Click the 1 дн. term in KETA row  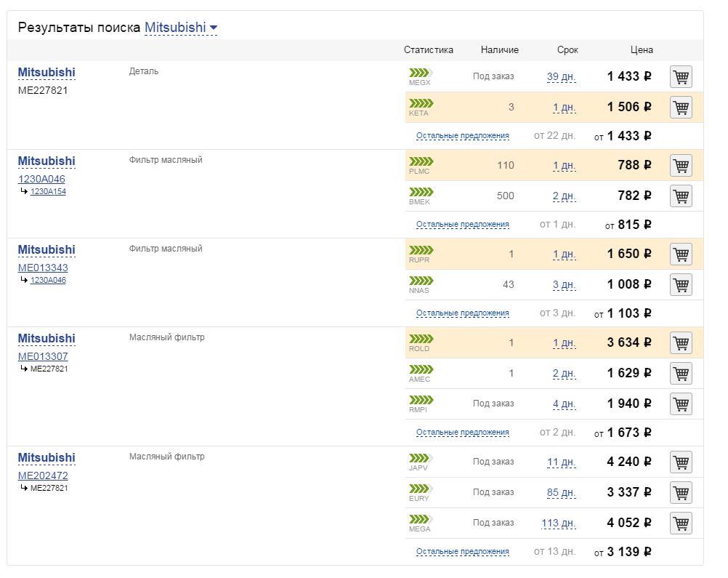click(x=564, y=108)
